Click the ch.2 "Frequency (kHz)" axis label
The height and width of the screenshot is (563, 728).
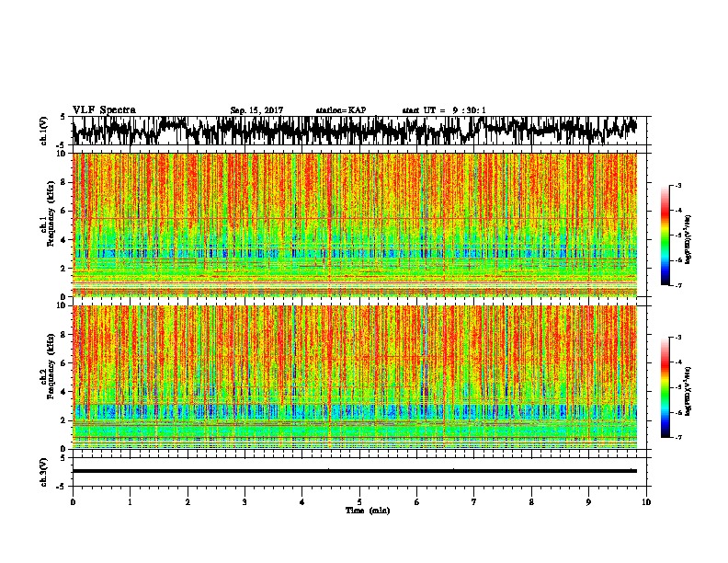coord(51,366)
